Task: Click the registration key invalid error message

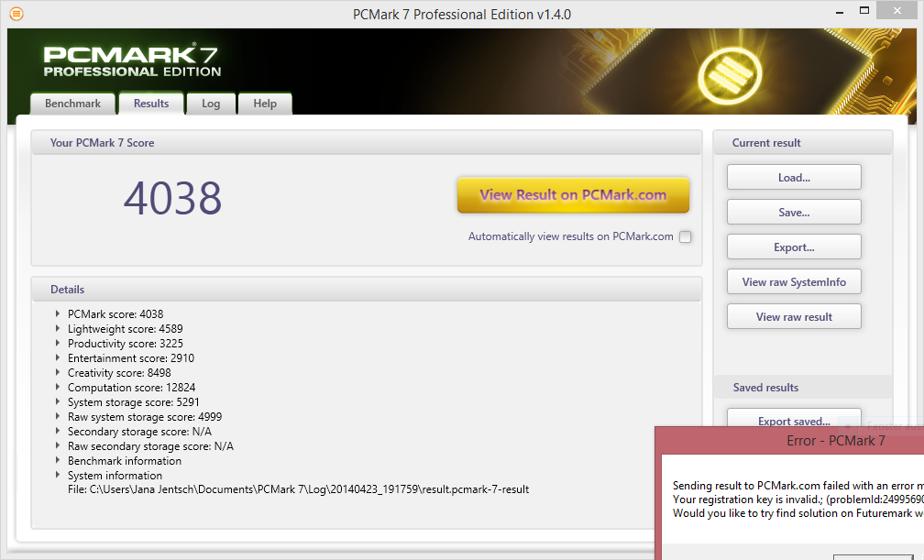Action: pyautogui.click(x=798, y=500)
